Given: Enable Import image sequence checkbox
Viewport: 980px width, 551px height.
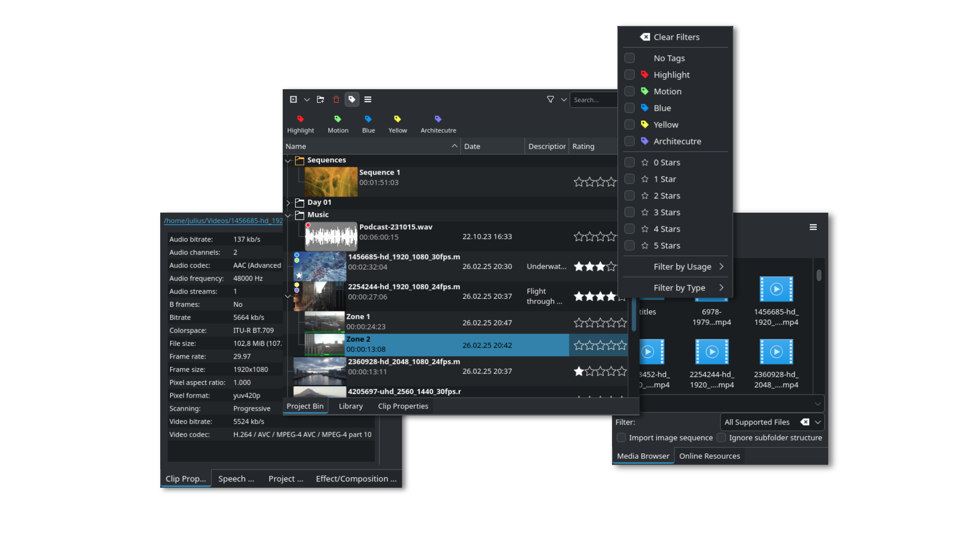Looking at the screenshot, I should [x=621, y=438].
